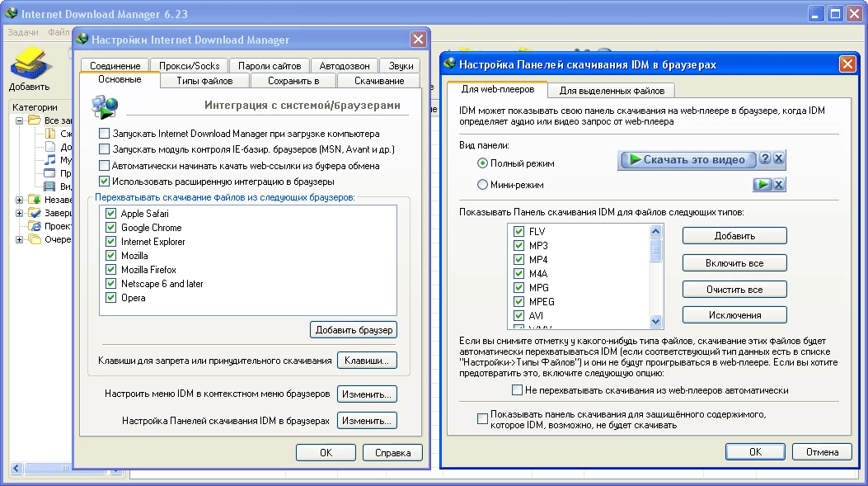Uncheck advanced browser integration option
The image size is (868, 486).
104,181
